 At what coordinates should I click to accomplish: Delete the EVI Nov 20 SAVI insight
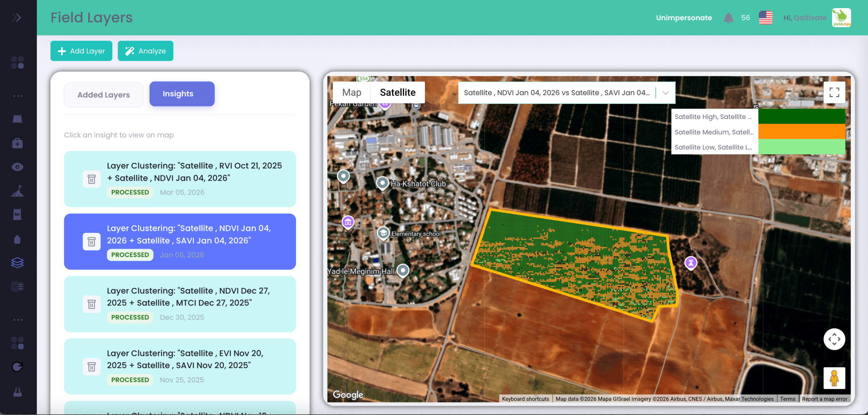tap(92, 367)
